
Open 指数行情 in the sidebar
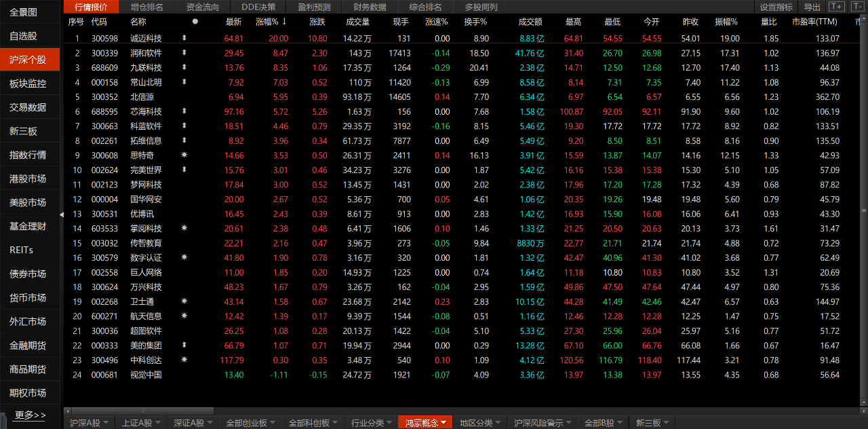[x=30, y=155]
